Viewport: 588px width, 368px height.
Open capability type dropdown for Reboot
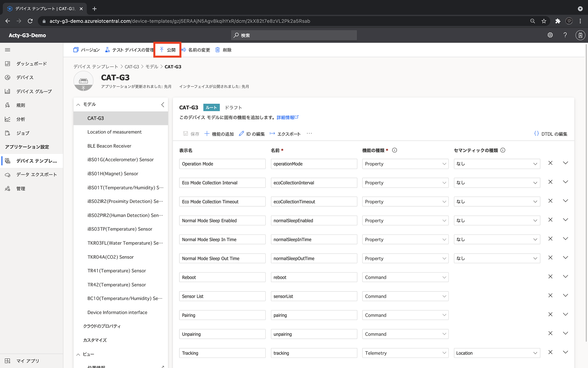point(405,277)
